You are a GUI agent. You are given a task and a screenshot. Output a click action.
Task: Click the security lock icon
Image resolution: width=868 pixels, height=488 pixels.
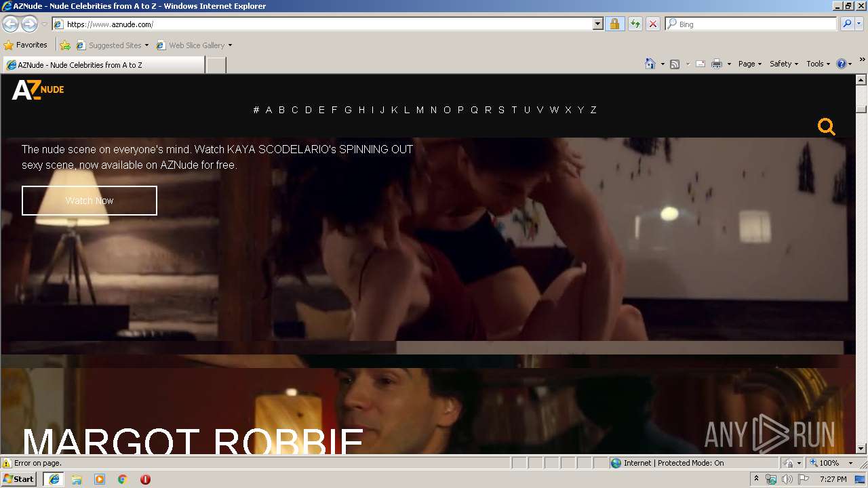(614, 24)
